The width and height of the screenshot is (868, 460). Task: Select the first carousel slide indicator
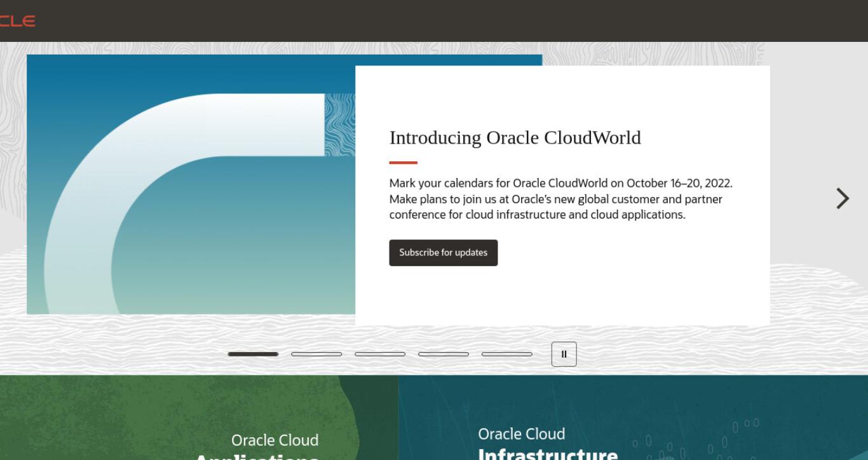click(253, 354)
